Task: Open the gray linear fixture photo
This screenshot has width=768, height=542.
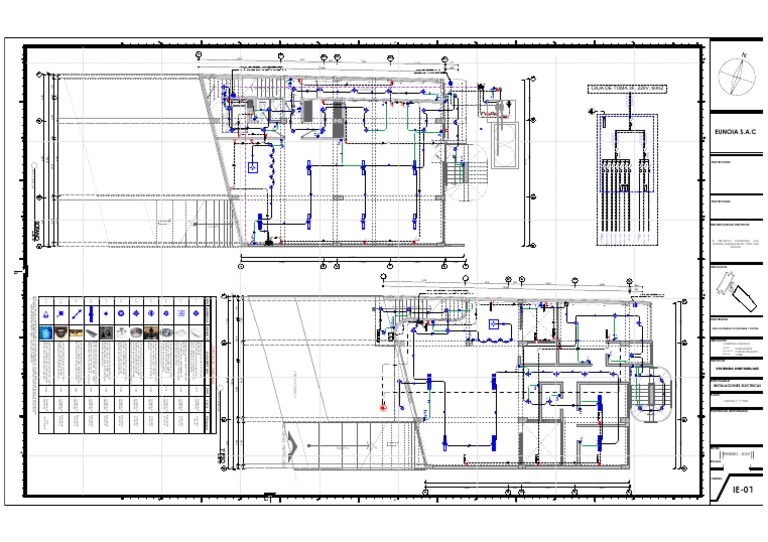Action: [91, 333]
